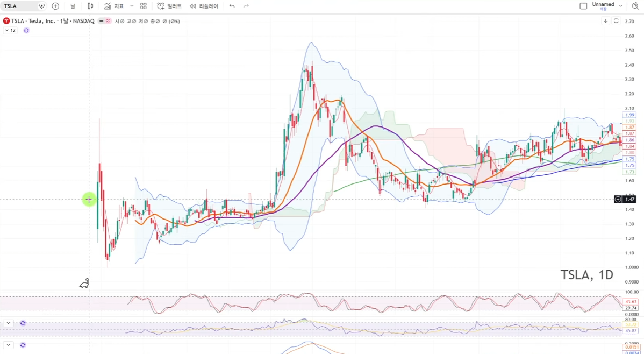The width and height of the screenshot is (644, 354).
Task: Open the Unnamed layout name
Action: tap(603, 4)
